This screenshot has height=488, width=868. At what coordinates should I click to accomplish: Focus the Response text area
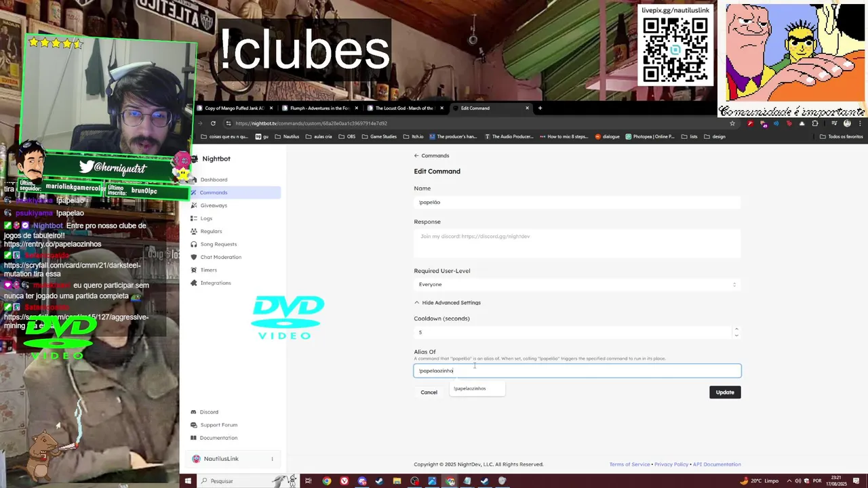click(x=577, y=243)
